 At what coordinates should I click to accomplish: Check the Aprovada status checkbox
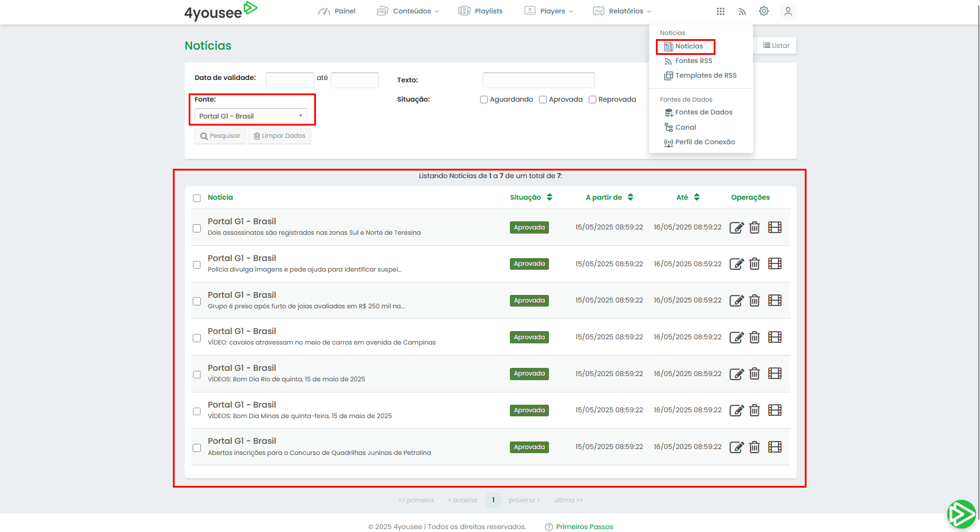pyautogui.click(x=543, y=99)
